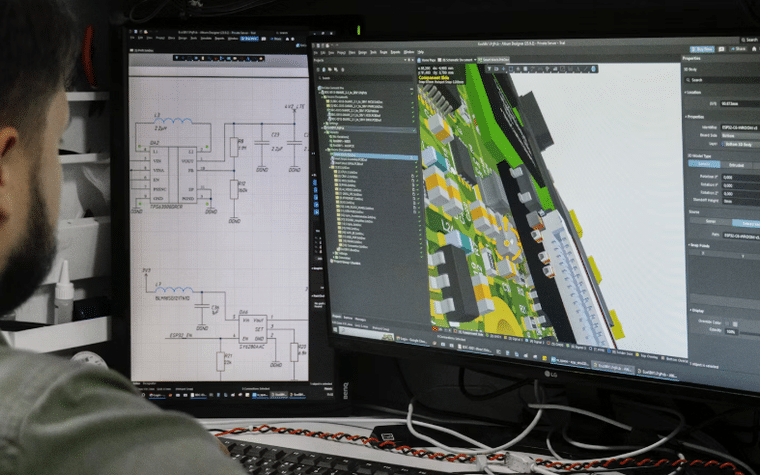Click the align objects icon in the PCB active bar
Image resolution: width=760 pixels, height=475 pixels.
point(518,68)
